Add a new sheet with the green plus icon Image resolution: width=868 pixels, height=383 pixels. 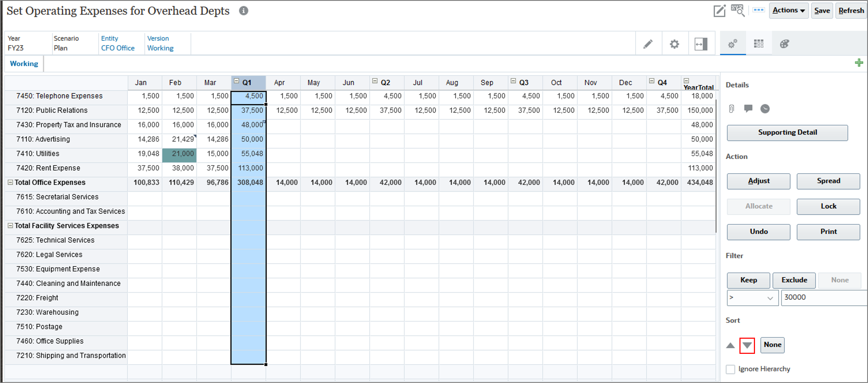click(859, 62)
